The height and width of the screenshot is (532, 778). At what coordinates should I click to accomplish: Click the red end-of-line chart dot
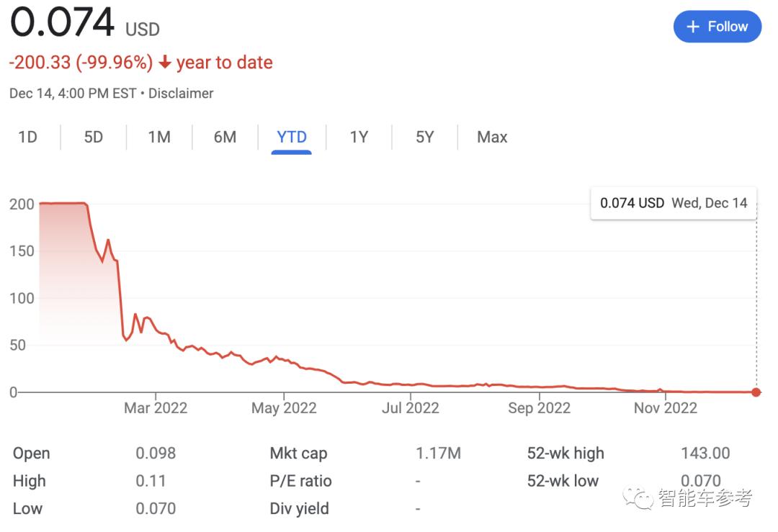point(756,392)
